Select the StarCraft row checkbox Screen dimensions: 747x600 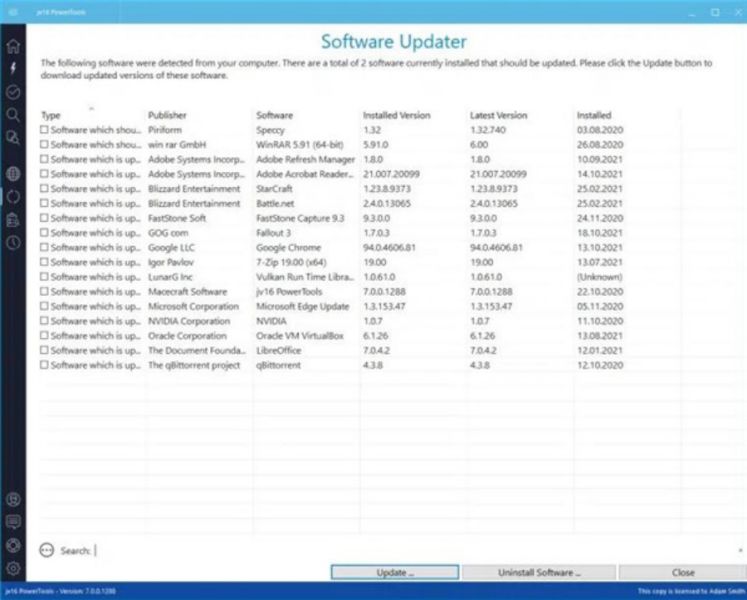[44, 189]
